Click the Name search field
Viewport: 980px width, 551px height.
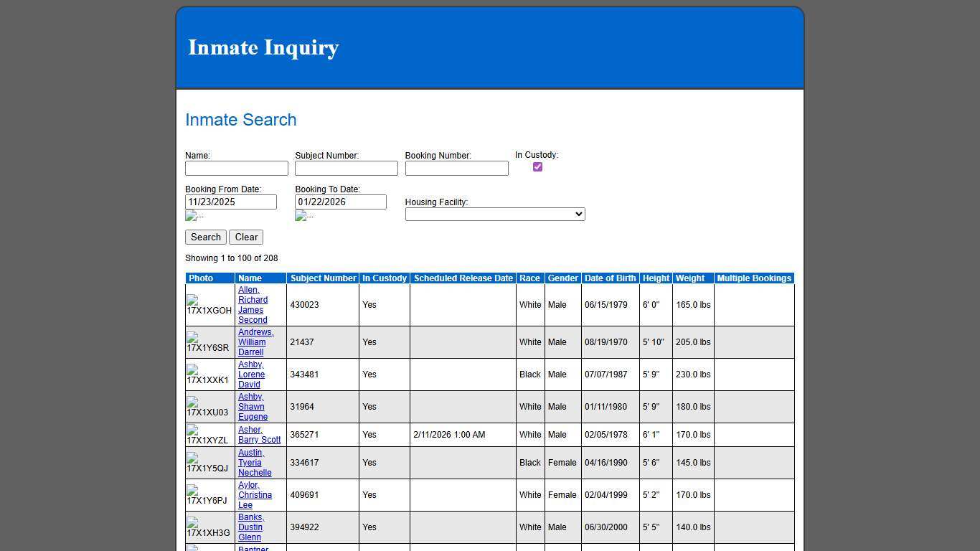[x=236, y=168]
